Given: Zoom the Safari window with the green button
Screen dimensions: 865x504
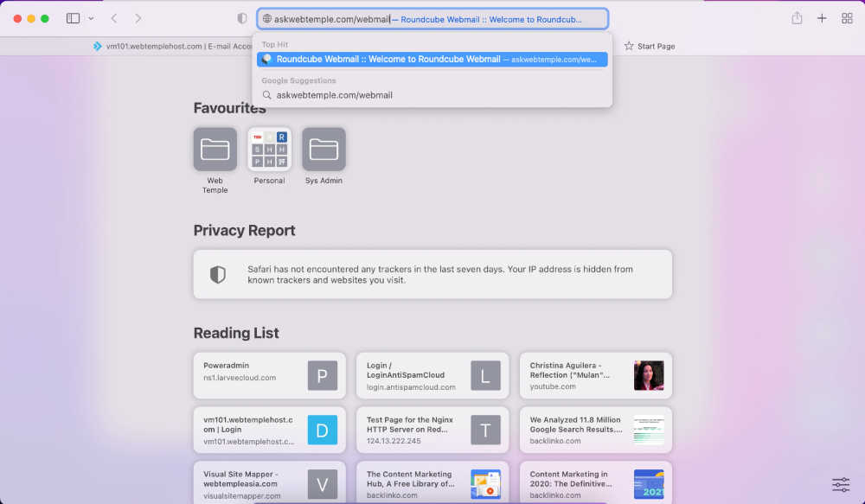Looking at the screenshot, I should coord(45,19).
